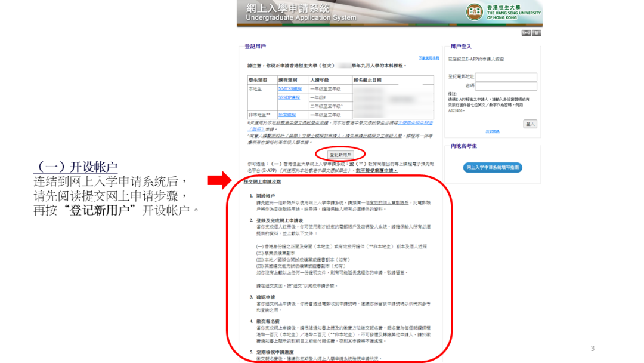Viewport: 644px width, 363px height.
Task: Click the 登記新用戶 register button
Action: 340,155
